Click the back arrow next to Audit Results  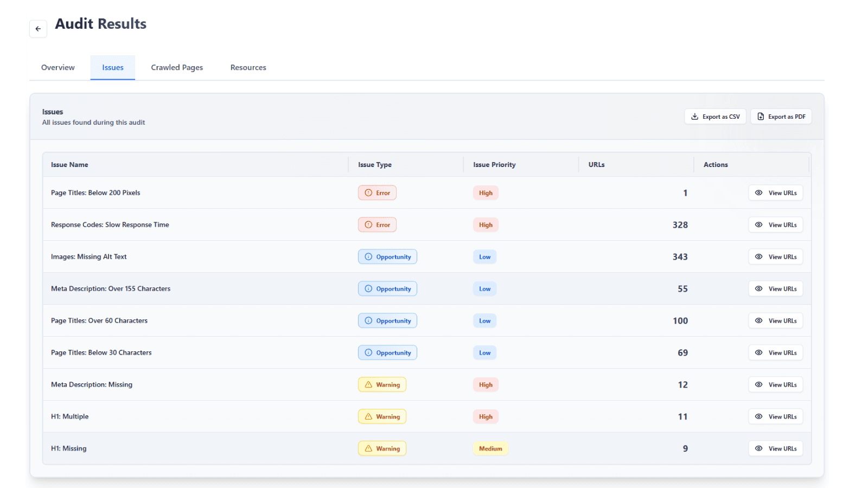coord(38,29)
